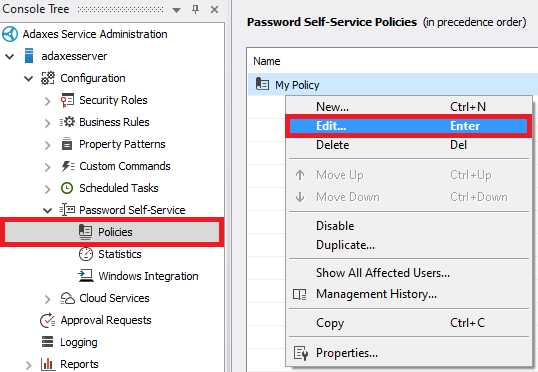Expand the Cloud Services node

(x=47, y=298)
